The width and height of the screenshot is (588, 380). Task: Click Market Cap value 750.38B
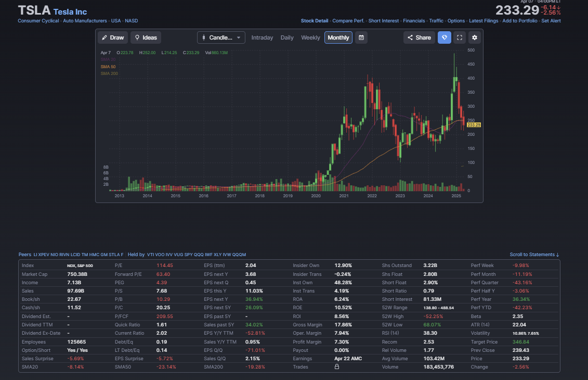pos(77,274)
